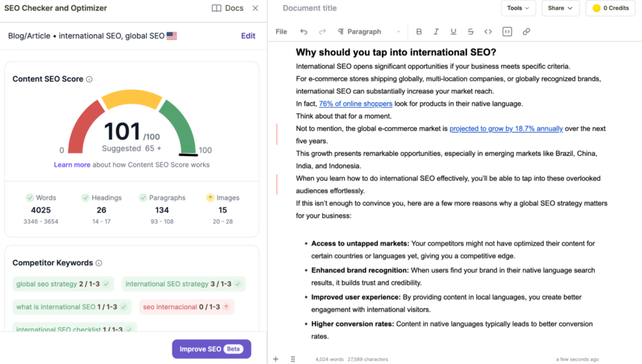Image resolution: width=642 pixels, height=364 pixels.
Task: Open 'projected to grow by 18.7% annually' link
Action: coord(506,129)
